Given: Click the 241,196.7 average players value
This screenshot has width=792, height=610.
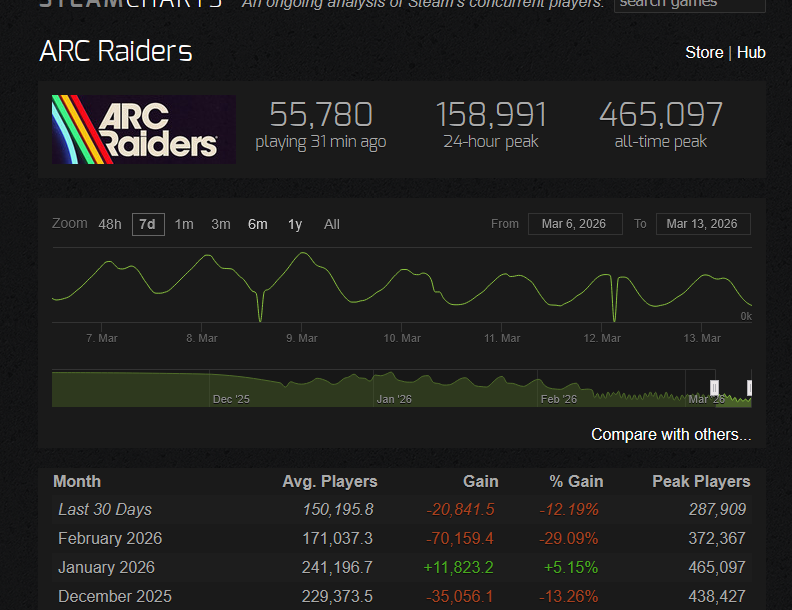Looking at the screenshot, I should [337, 568].
